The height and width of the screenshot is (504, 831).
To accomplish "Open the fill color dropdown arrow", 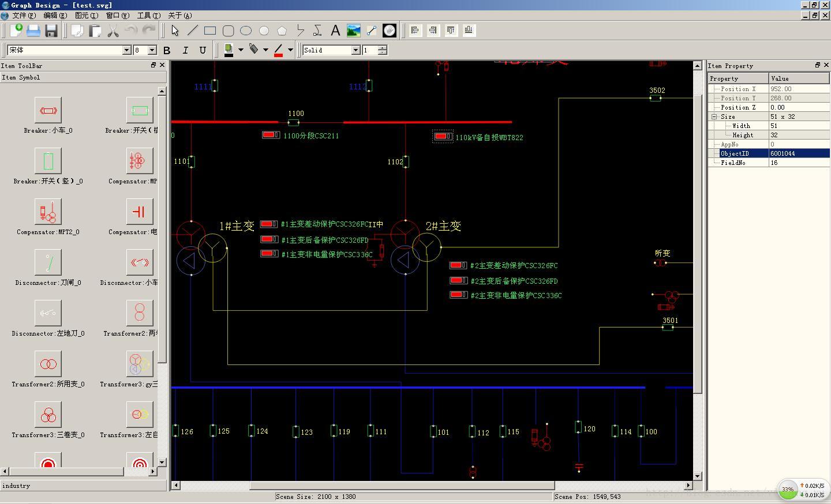I will pyautogui.click(x=241, y=50).
